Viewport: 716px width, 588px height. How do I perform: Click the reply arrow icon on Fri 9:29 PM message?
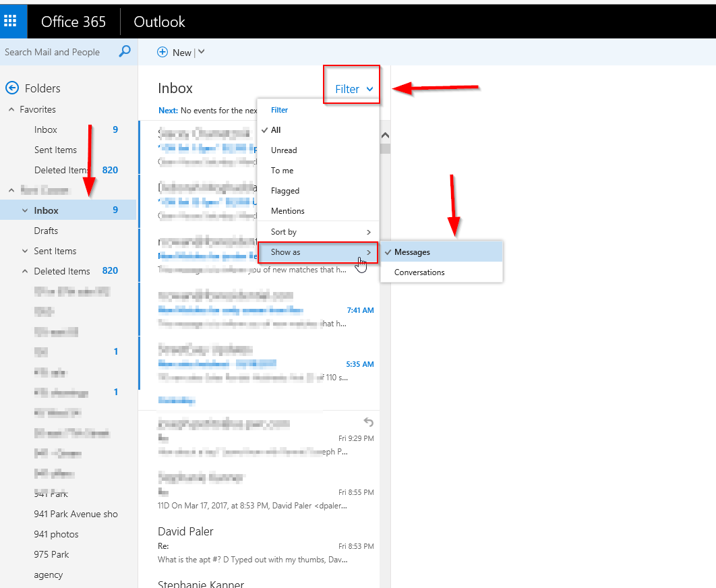(x=368, y=422)
